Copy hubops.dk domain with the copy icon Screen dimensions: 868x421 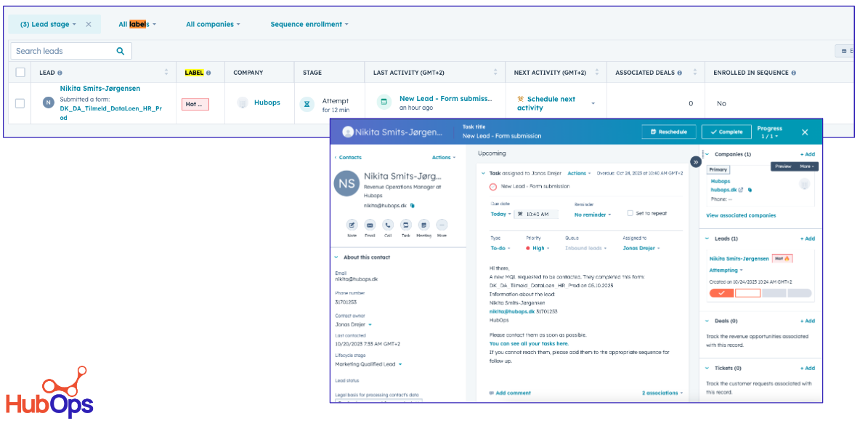pyautogui.click(x=750, y=190)
